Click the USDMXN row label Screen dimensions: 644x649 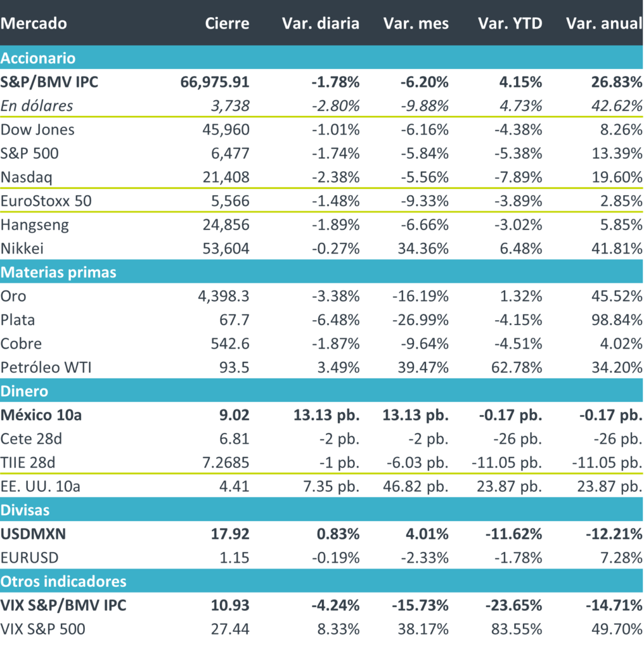pos(34,534)
